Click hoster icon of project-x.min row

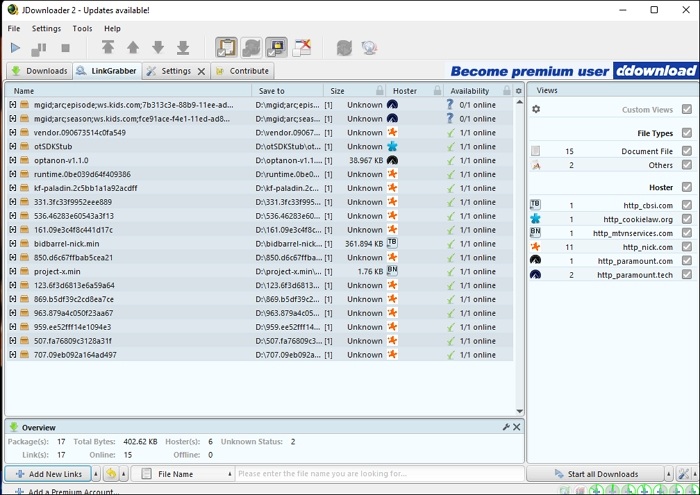click(x=392, y=271)
